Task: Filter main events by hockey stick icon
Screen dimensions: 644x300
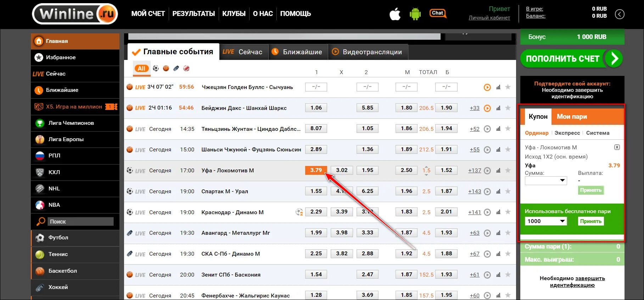Action: [x=176, y=68]
